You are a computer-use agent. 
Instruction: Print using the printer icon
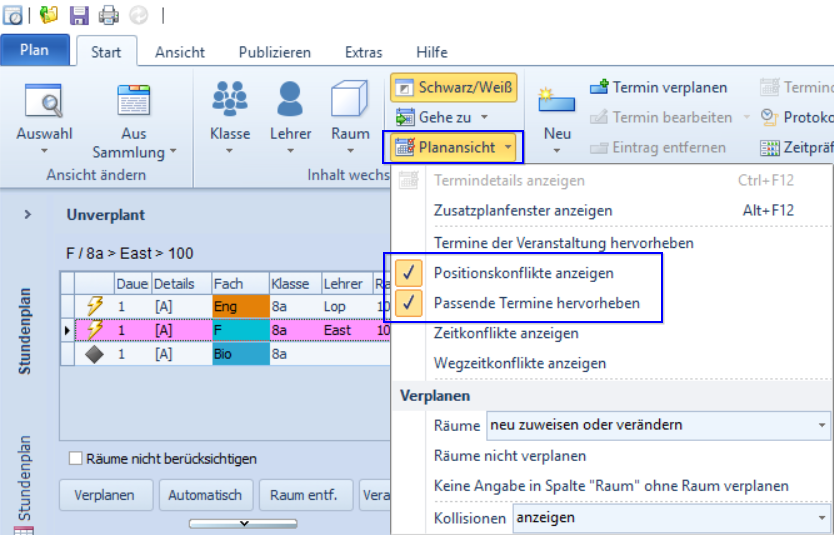click(x=109, y=15)
